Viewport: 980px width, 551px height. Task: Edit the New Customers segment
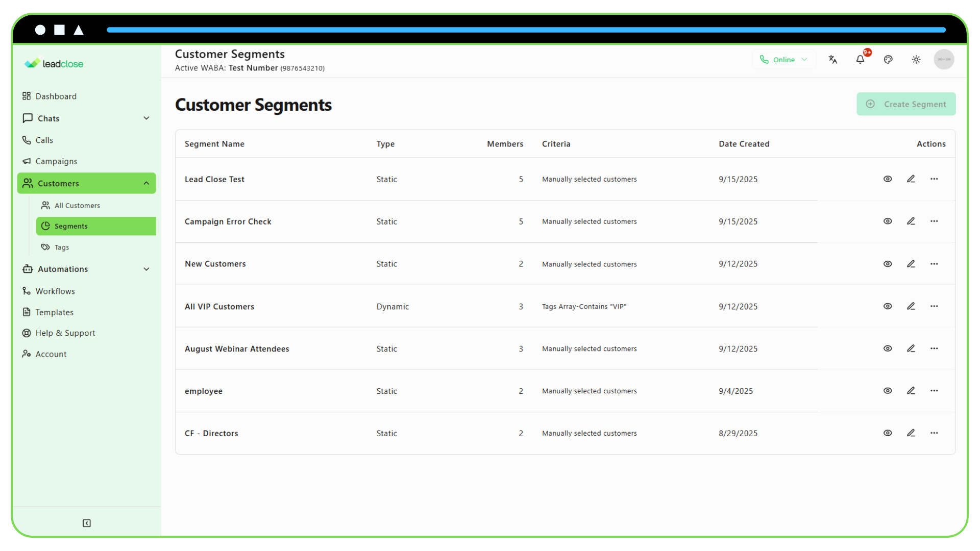point(911,264)
